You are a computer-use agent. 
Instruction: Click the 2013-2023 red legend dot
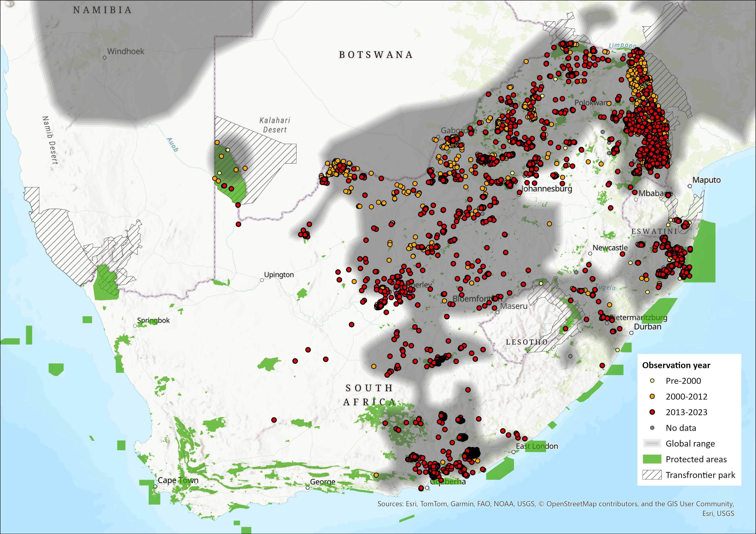[652, 412]
